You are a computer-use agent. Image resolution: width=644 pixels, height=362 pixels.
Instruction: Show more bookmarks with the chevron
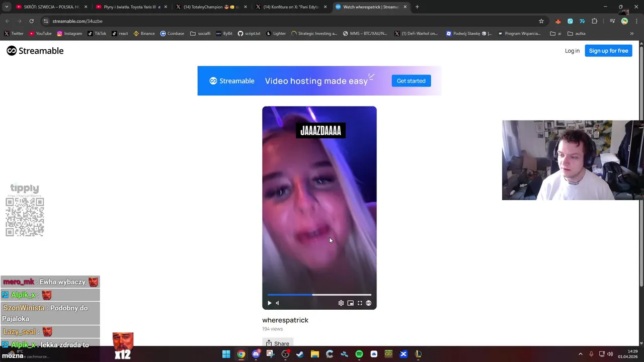(632, 34)
